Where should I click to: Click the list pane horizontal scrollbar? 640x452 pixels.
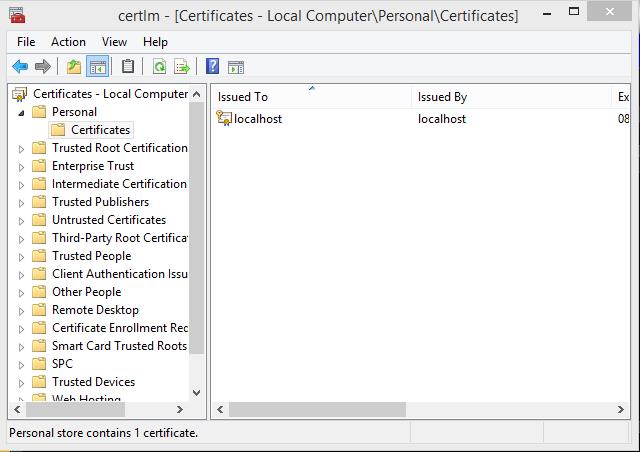point(320,409)
